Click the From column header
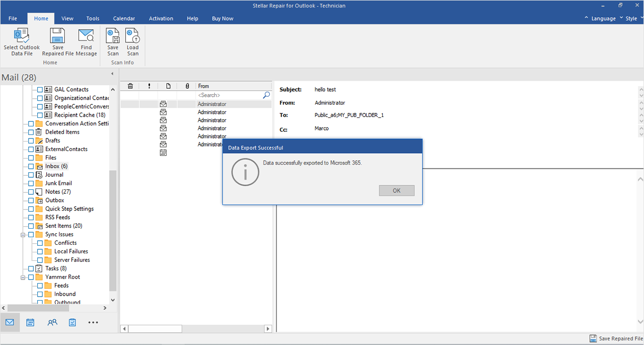This screenshot has width=644, height=345. (x=234, y=86)
